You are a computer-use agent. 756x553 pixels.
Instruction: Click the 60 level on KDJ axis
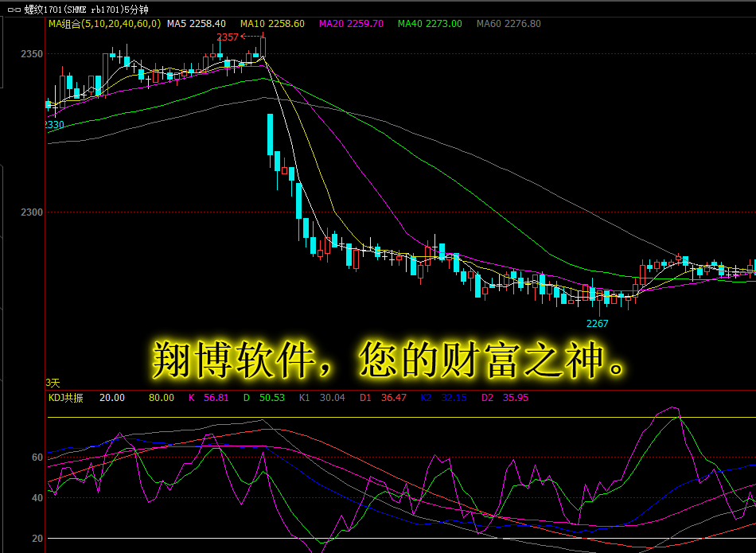tap(37, 458)
